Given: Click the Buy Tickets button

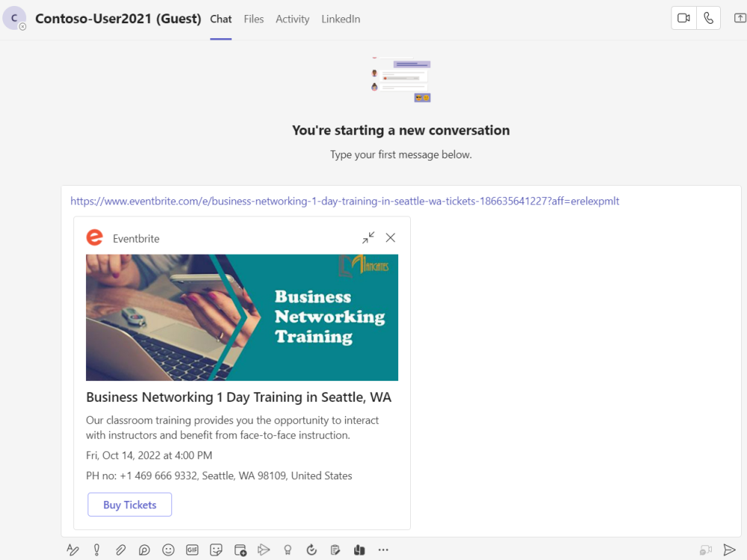Looking at the screenshot, I should point(129,504).
